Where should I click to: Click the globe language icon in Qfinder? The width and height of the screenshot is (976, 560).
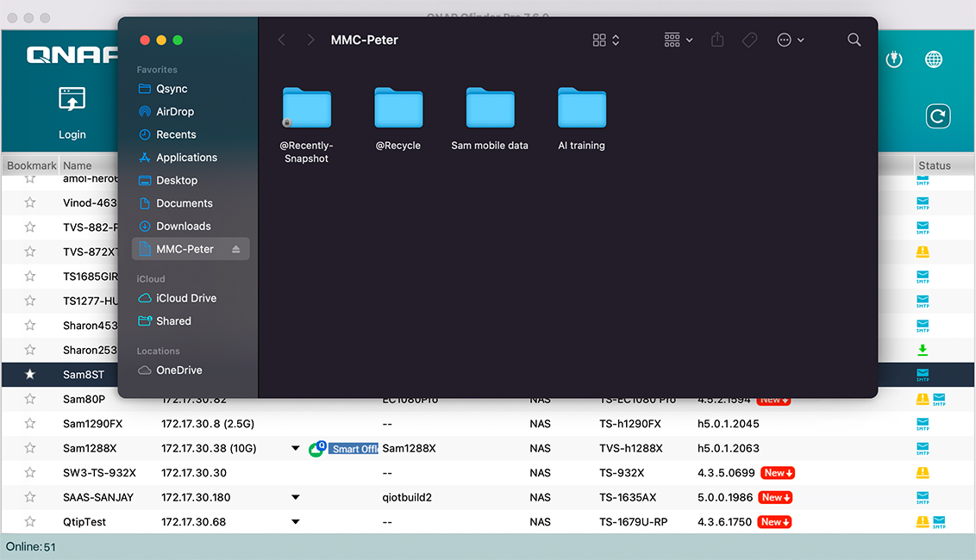click(934, 59)
